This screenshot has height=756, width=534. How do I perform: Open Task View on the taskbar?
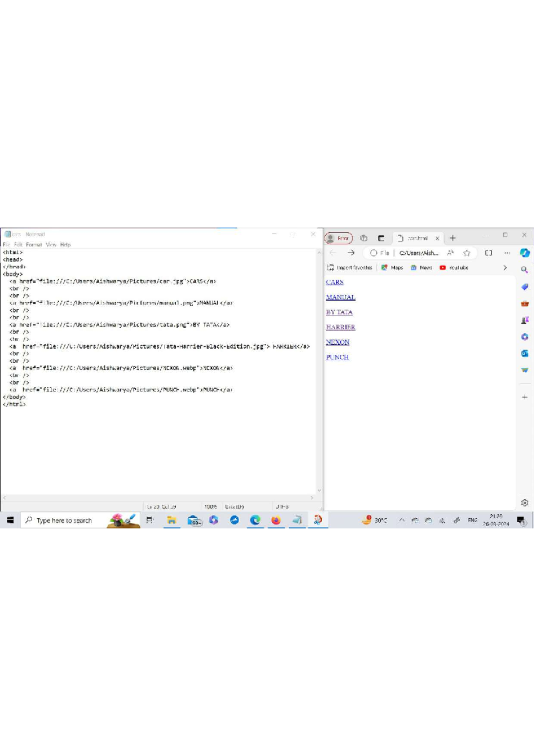tap(150, 520)
